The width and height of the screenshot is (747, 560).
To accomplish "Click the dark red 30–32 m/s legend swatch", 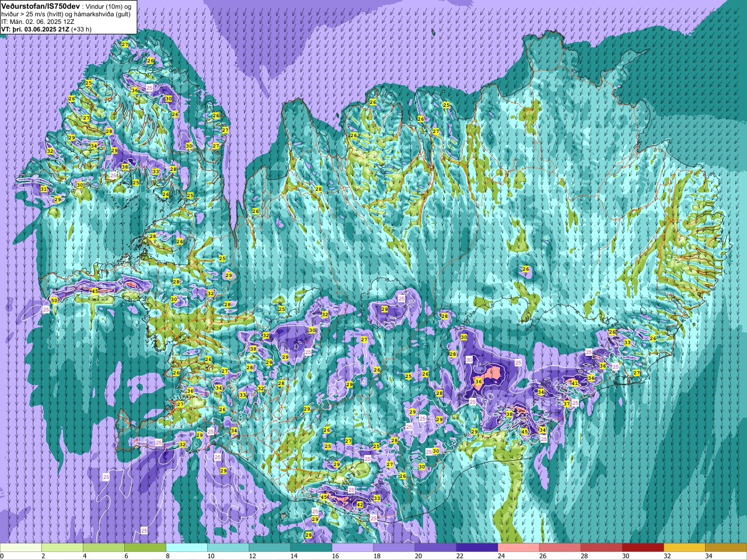I will pos(643,548).
